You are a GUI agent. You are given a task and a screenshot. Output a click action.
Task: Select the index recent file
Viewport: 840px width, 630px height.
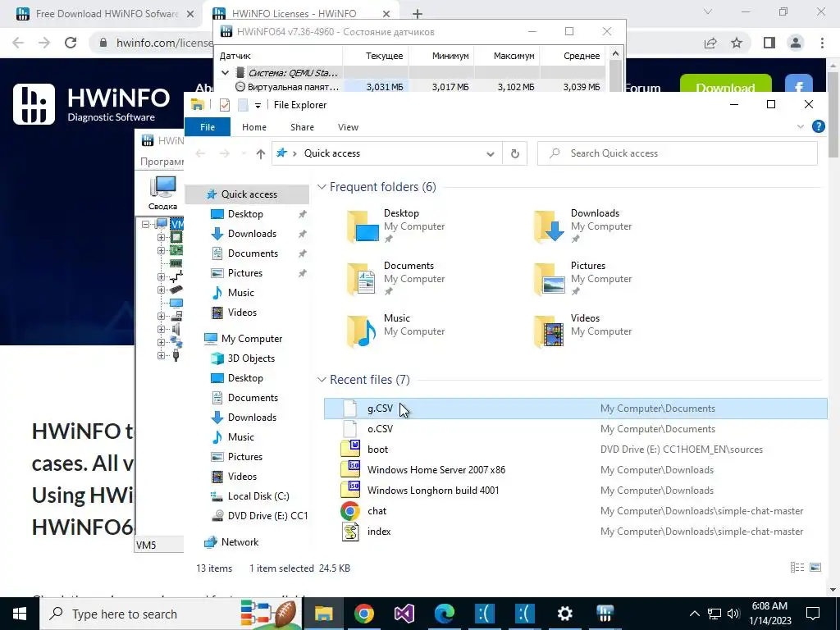tap(575, 532)
